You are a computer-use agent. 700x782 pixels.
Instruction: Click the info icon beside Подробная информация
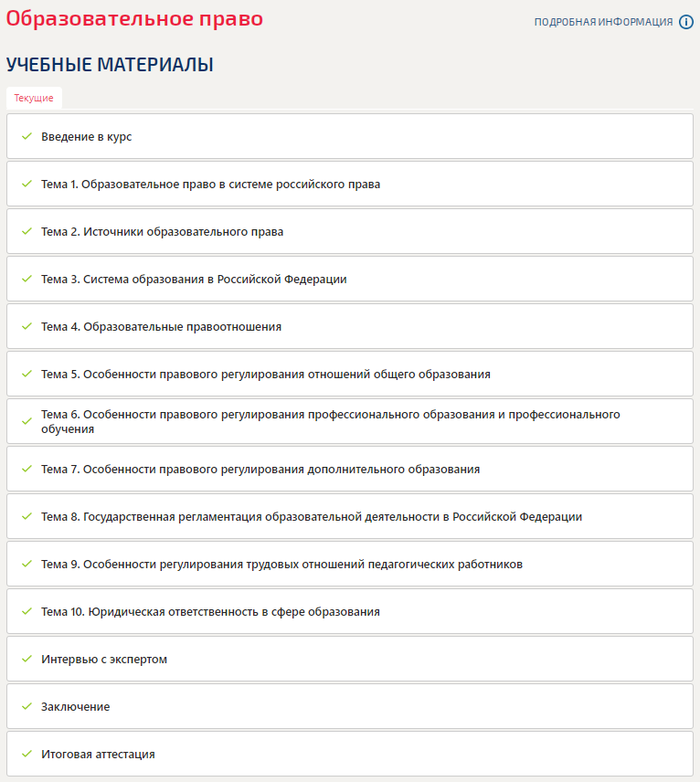[686, 22]
